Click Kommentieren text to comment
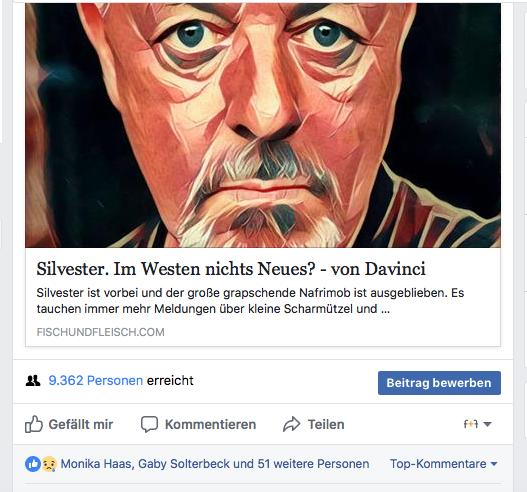This screenshot has height=492, width=527. [210, 424]
